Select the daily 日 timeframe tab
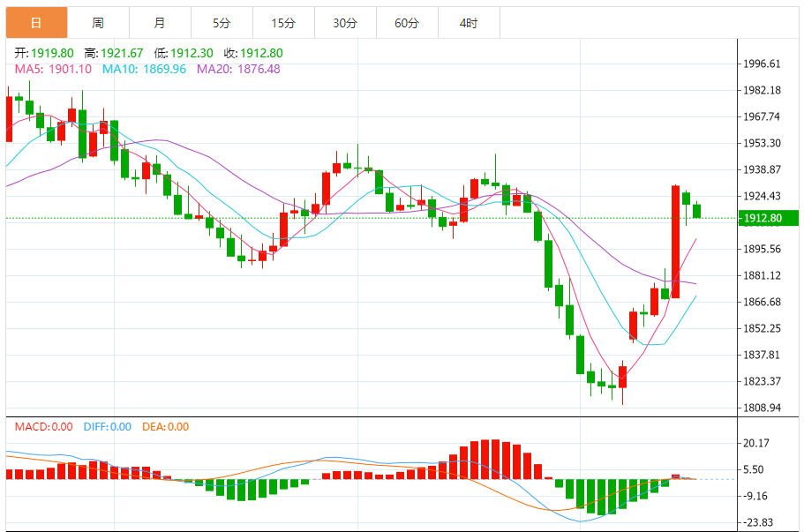The height and width of the screenshot is (532, 804). (36, 23)
